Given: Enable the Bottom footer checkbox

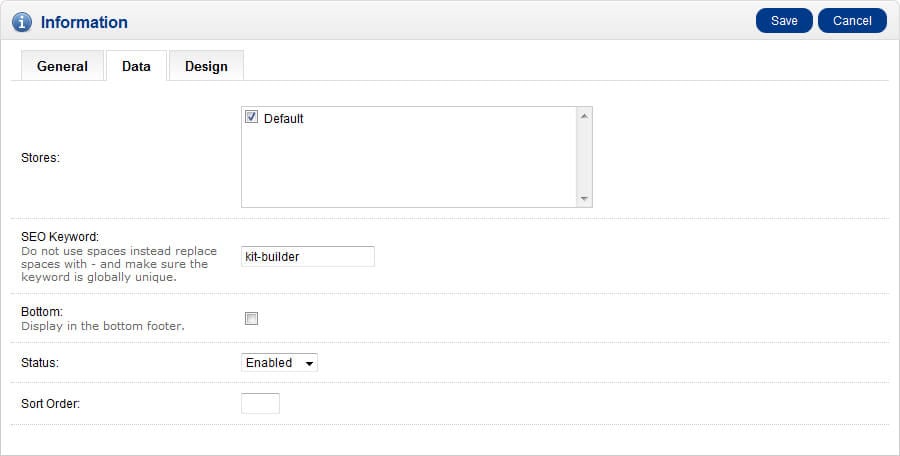Looking at the screenshot, I should pyautogui.click(x=251, y=318).
